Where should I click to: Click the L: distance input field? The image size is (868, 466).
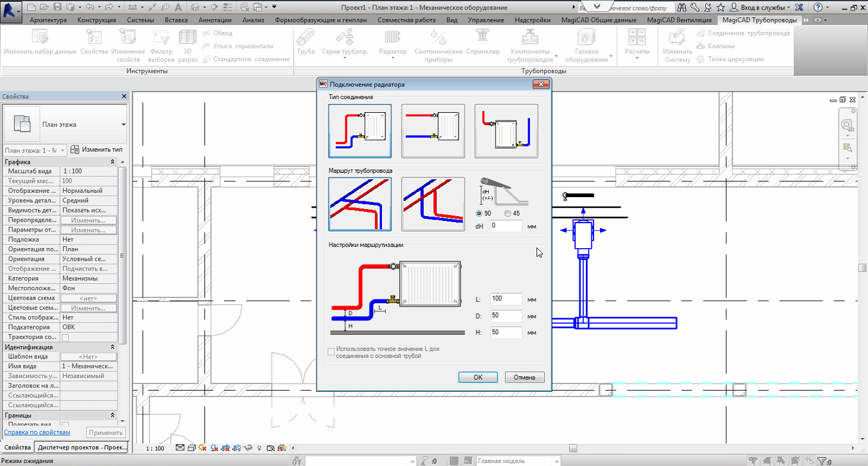(x=506, y=299)
